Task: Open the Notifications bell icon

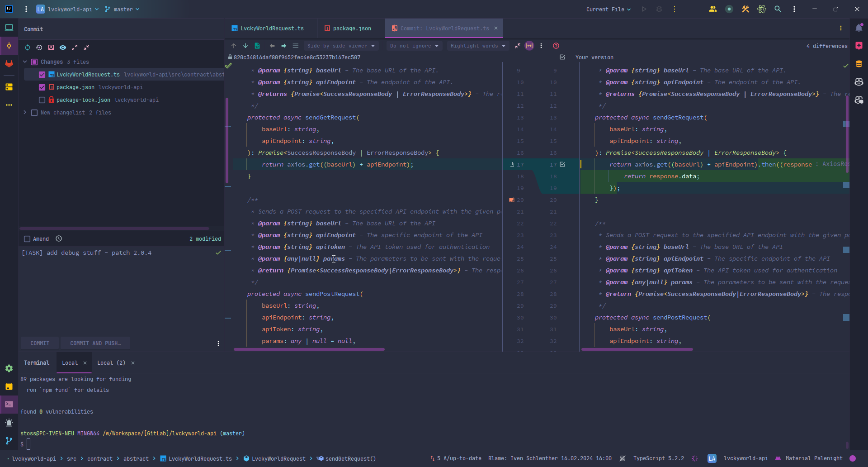Action: pyautogui.click(x=859, y=28)
